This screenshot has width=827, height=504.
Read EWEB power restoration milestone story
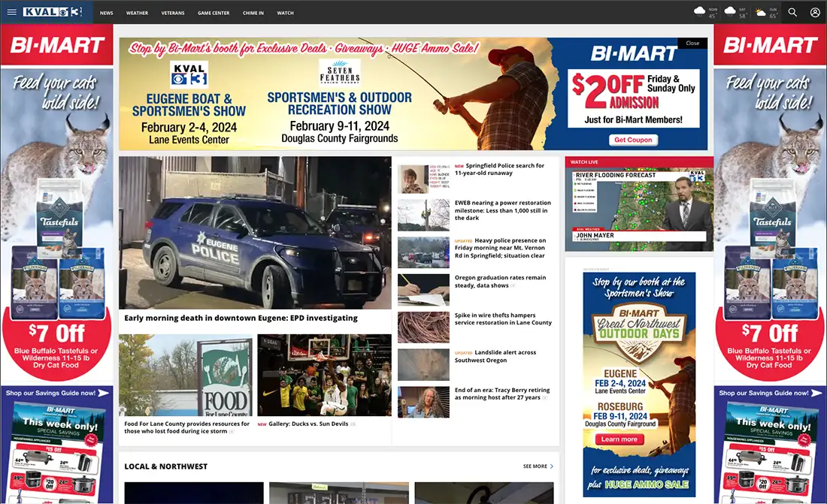503,210
